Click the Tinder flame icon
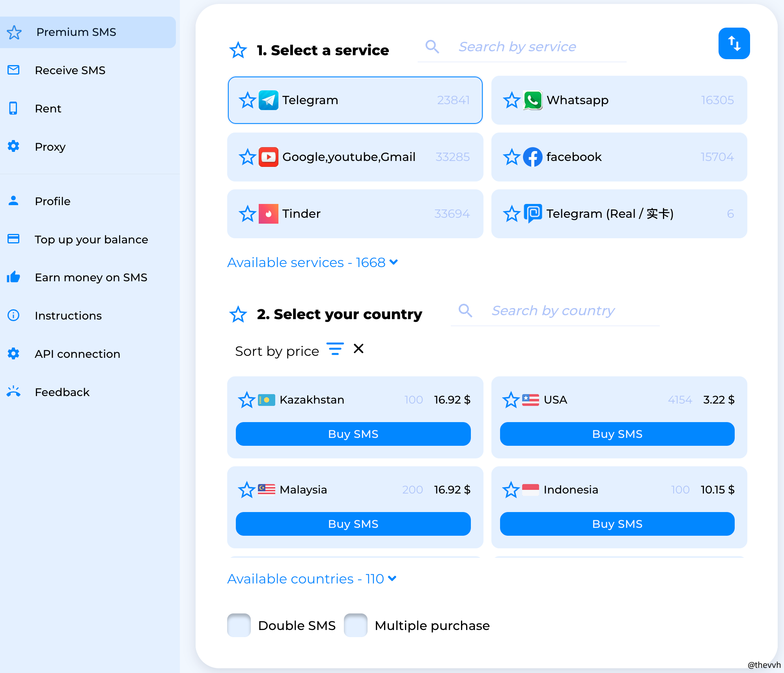The width and height of the screenshot is (784, 673). pos(268,214)
